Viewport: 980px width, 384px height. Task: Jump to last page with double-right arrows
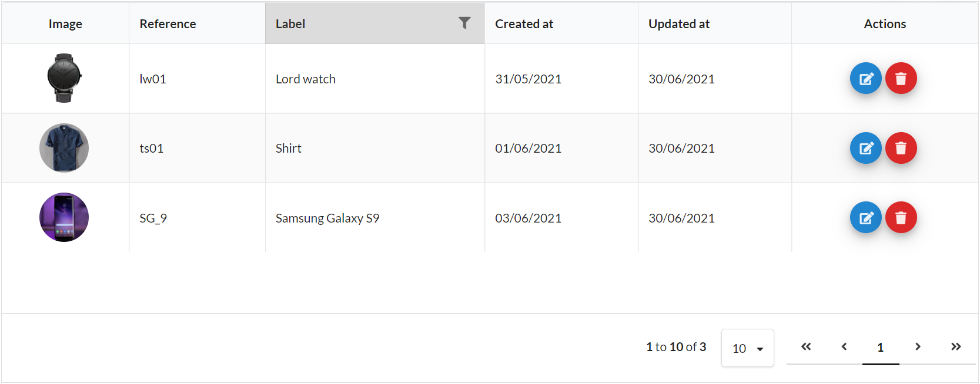click(956, 347)
